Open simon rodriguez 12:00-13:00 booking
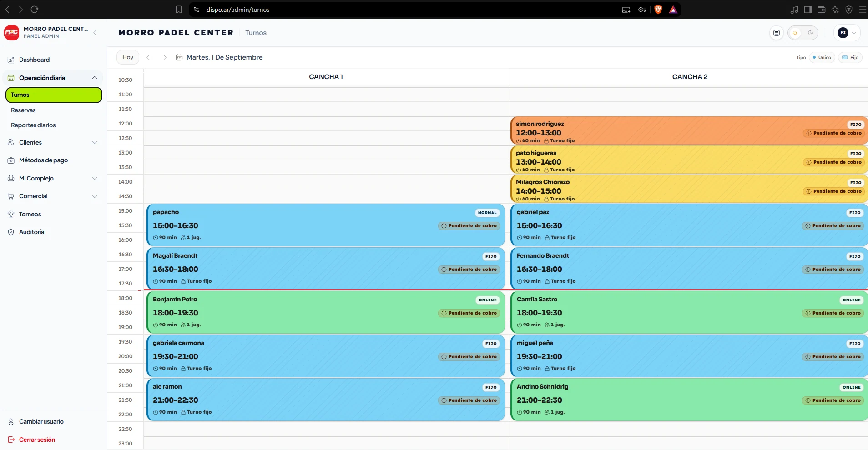This screenshot has height=450, width=868. pyautogui.click(x=689, y=131)
